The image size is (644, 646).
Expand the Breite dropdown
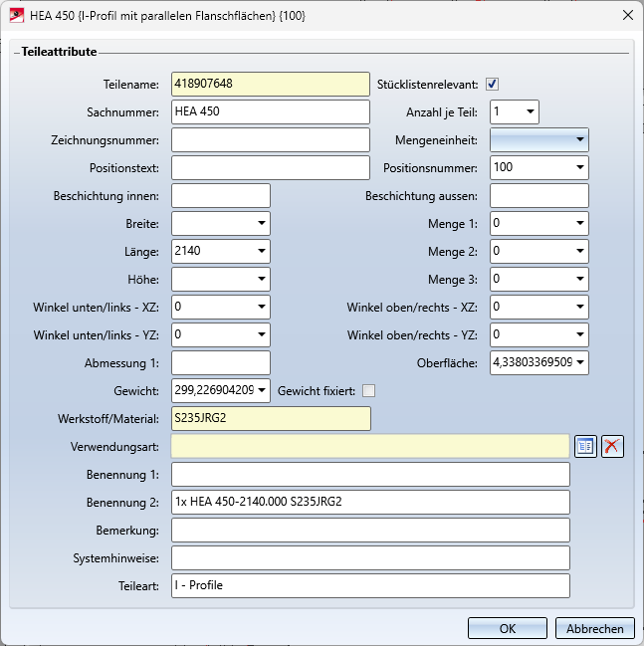pos(262,223)
